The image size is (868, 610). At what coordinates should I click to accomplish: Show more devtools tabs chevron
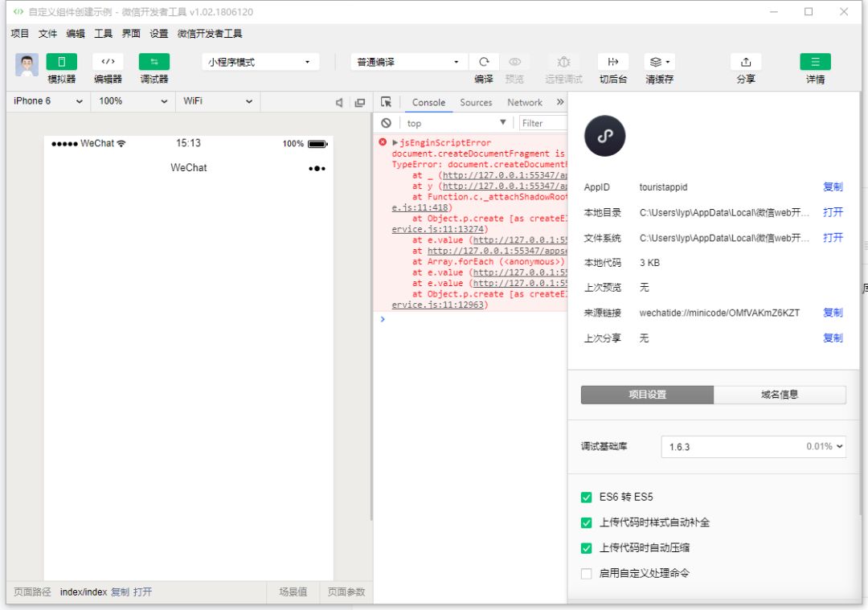coord(560,102)
